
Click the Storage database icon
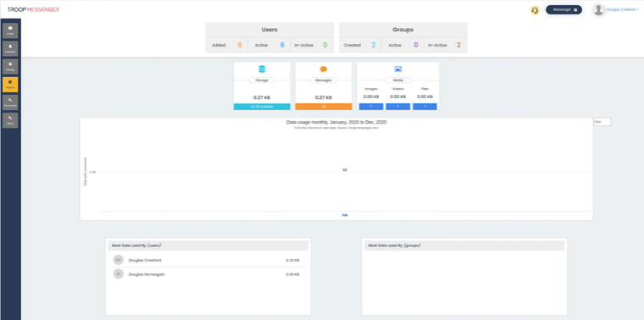tap(262, 69)
